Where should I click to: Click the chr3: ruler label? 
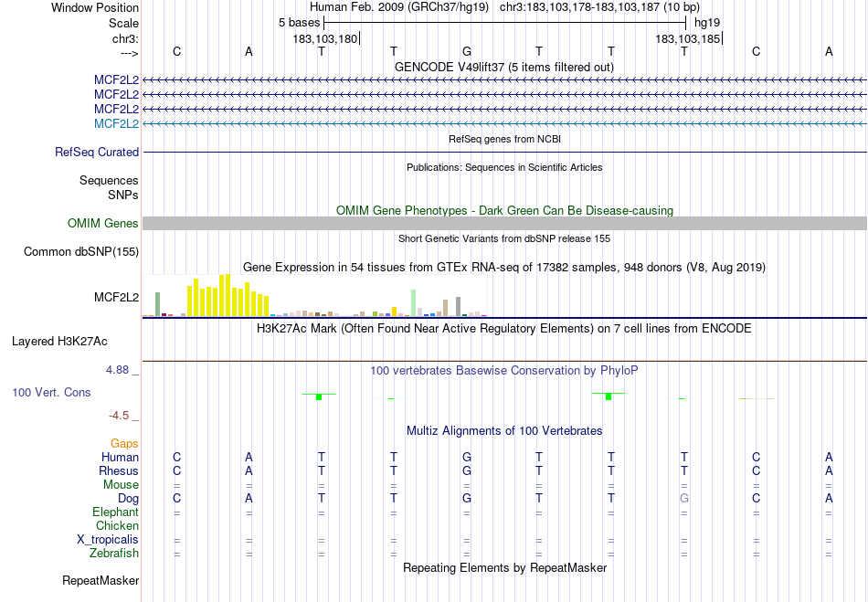pyautogui.click(x=125, y=38)
